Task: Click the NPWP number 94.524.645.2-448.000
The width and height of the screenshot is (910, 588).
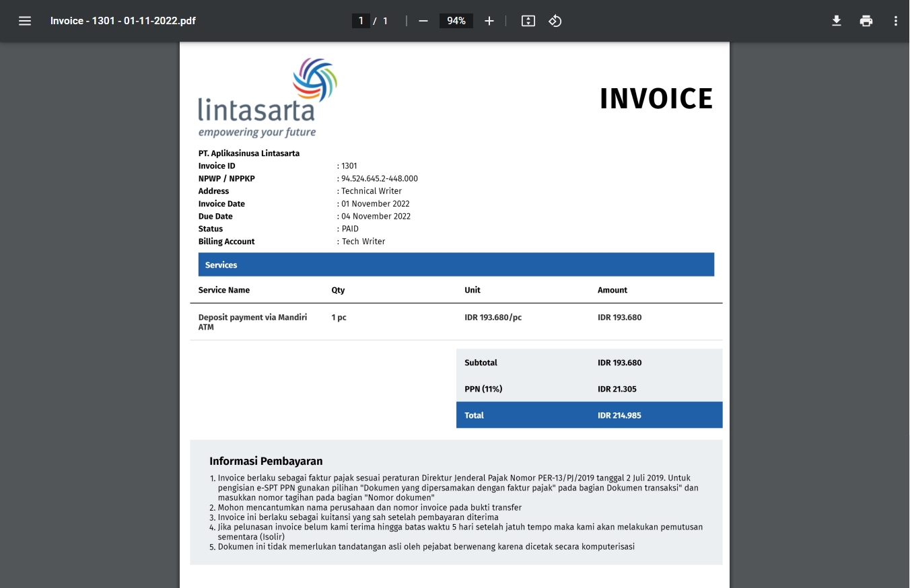Action: 380,178
